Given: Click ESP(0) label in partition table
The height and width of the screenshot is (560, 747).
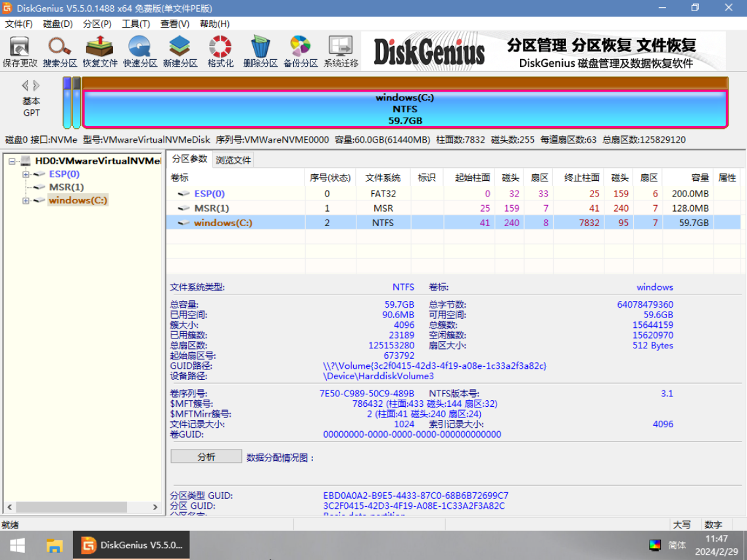Looking at the screenshot, I should pyautogui.click(x=210, y=194).
